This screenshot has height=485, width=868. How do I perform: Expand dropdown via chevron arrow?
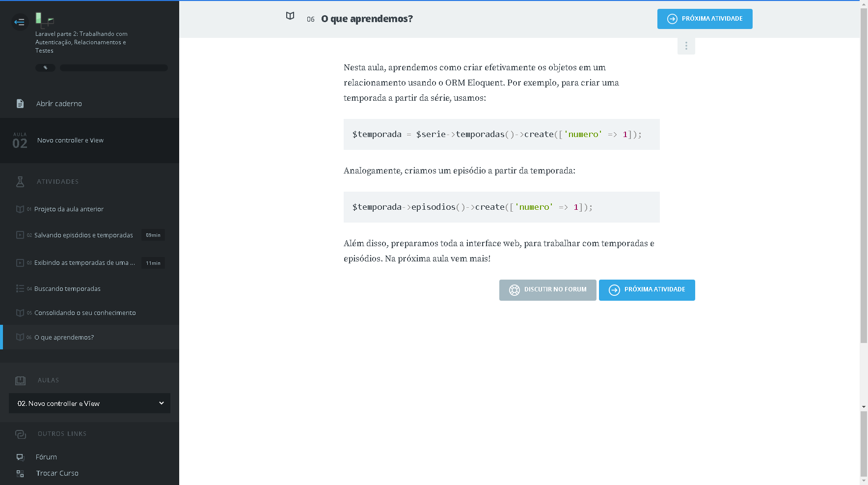pos(162,403)
